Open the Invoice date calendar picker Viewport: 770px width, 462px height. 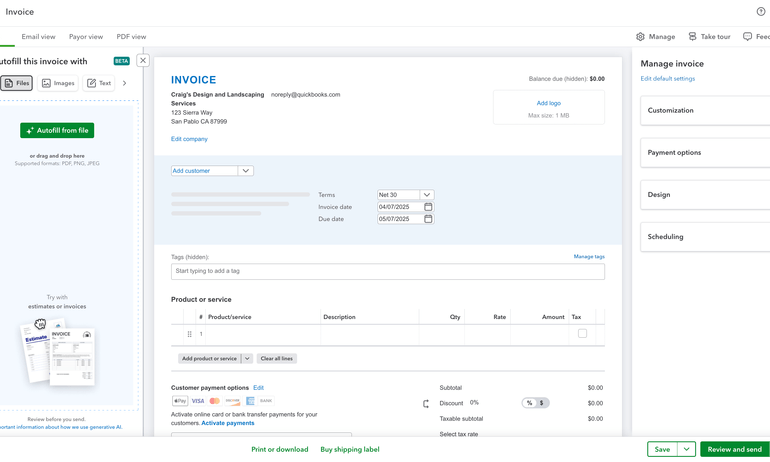428,207
